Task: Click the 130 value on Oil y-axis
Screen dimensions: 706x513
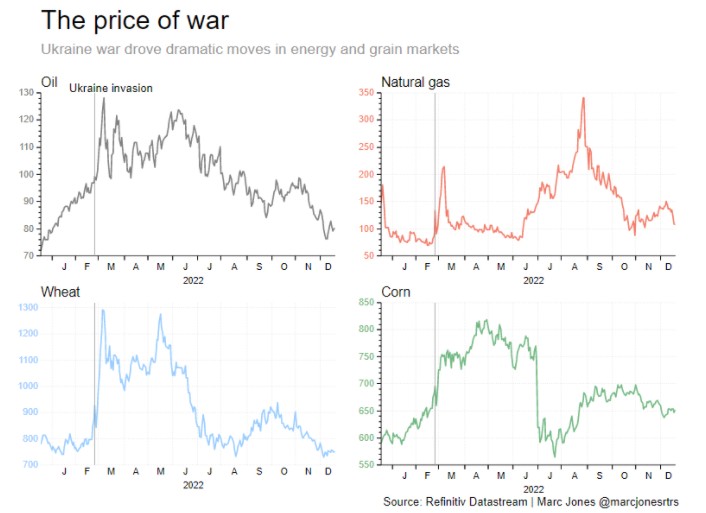Action: point(26,92)
